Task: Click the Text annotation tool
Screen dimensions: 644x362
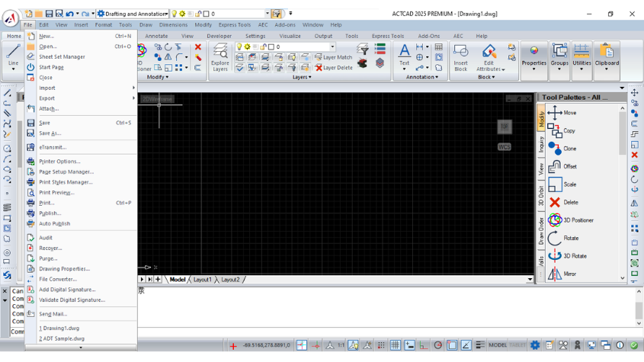Action: click(404, 55)
